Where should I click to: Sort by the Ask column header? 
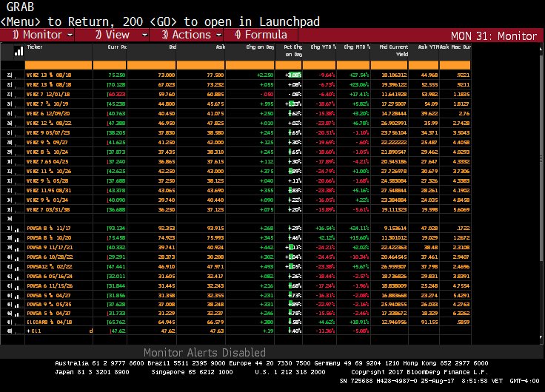221,47
